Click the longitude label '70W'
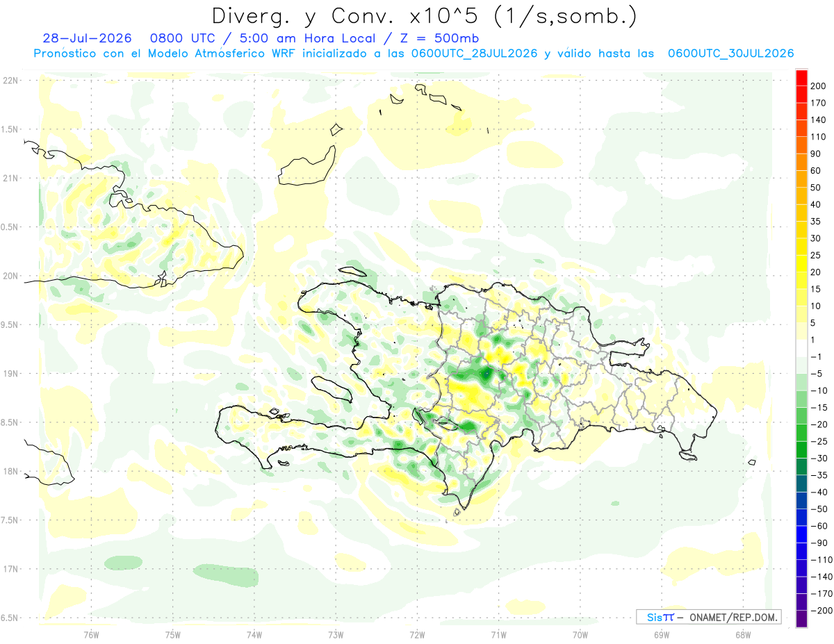The width and height of the screenshot is (834, 644). coord(580,634)
